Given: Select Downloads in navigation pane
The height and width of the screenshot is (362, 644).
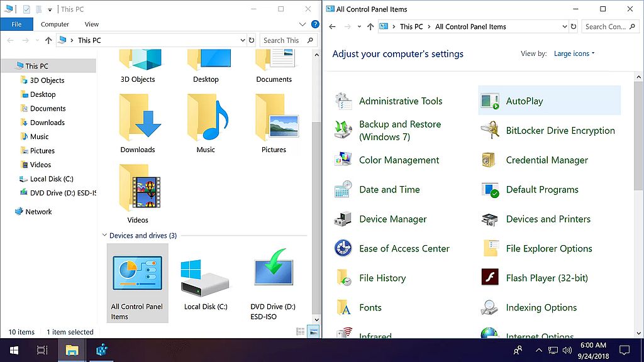Looking at the screenshot, I should (47, 123).
